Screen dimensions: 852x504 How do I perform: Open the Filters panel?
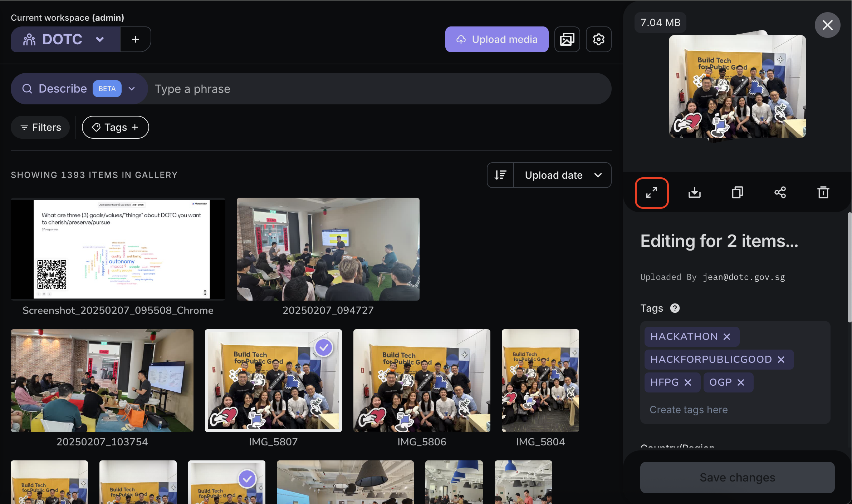tap(40, 127)
